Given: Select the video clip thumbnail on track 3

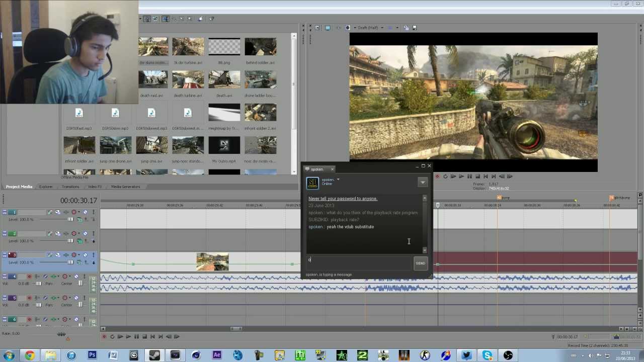Looking at the screenshot, I should click(x=212, y=262).
